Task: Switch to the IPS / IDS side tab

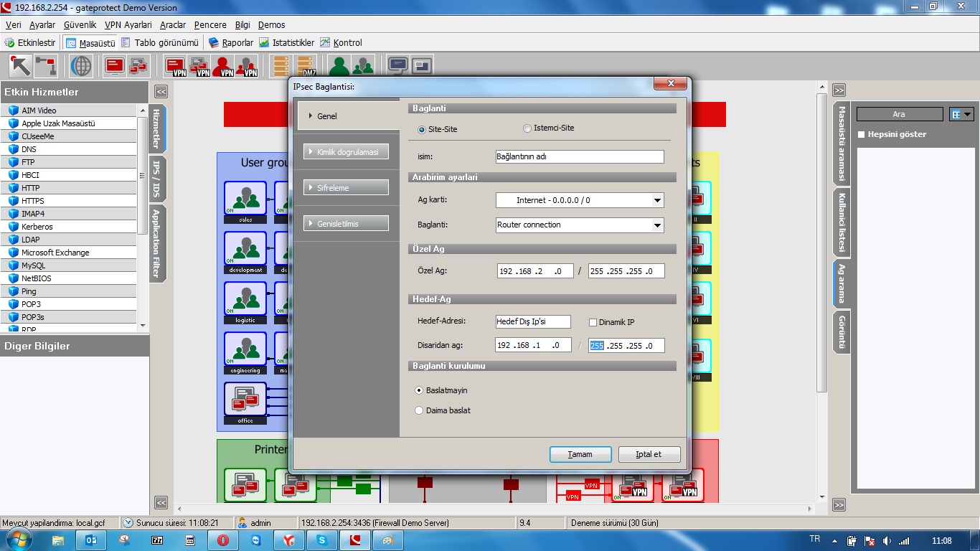Action: (156, 179)
